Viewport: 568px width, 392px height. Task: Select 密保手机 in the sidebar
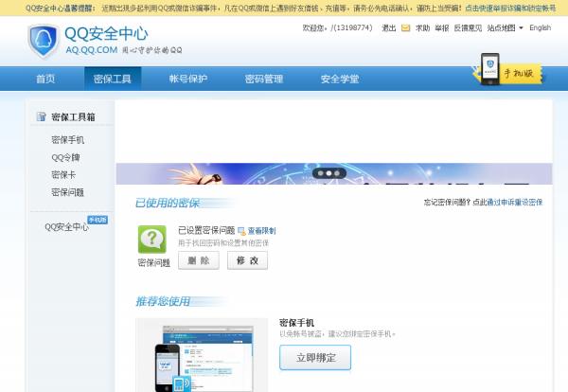click(x=68, y=140)
